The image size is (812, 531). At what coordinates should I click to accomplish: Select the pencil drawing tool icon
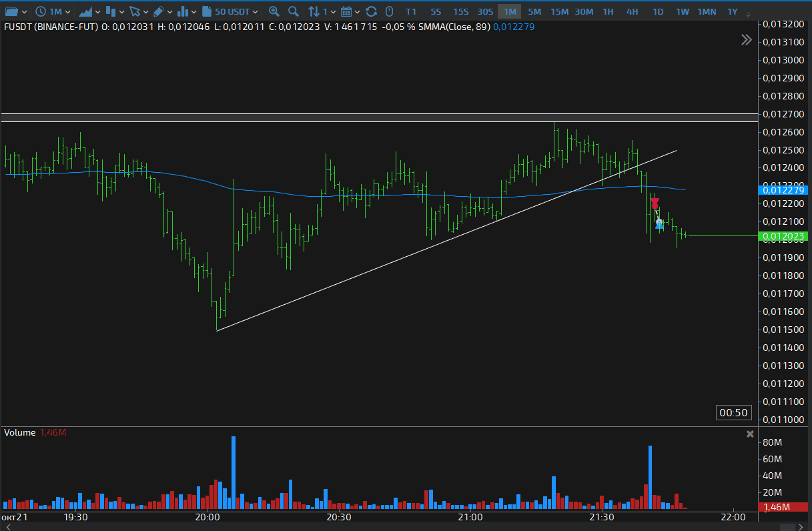(x=159, y=11)
